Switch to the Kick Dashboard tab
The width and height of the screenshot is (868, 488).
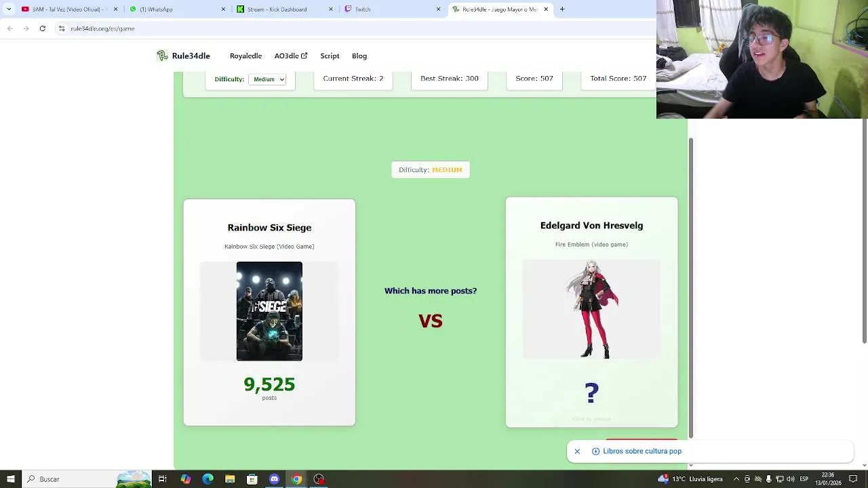point(283,9)
